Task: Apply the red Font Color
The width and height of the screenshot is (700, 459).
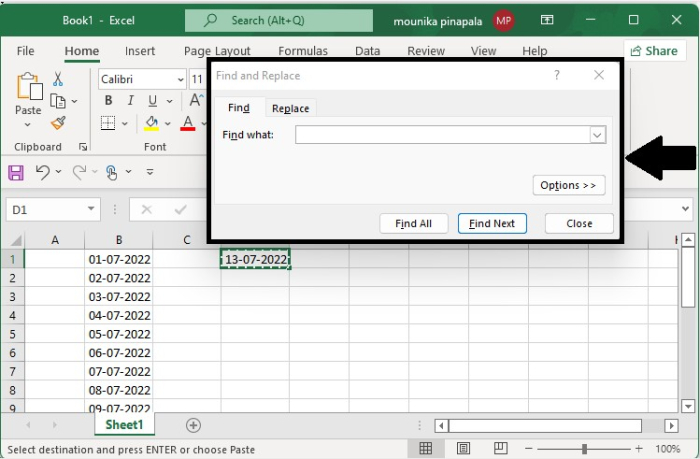Action: point(188,123)
